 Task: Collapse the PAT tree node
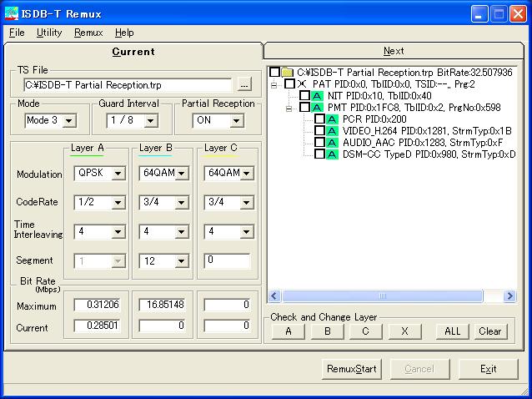pyautogui.click(x=274, y=85)
